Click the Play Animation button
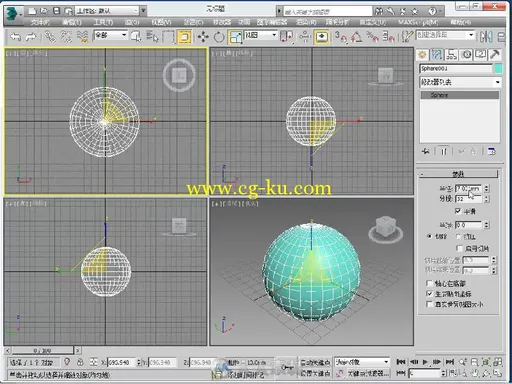This screenshot has height=384, width=512. (425, 362)
